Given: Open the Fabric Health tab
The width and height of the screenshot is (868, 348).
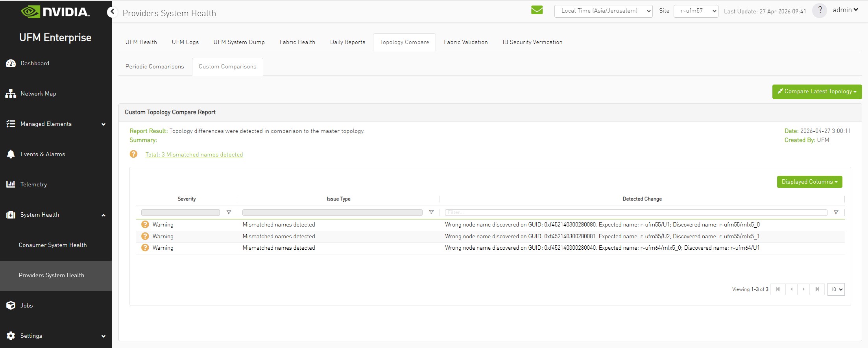Looking at the screenshot, I should (x=297, y=42).
